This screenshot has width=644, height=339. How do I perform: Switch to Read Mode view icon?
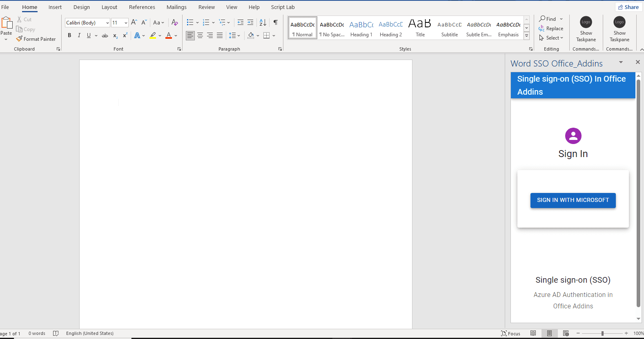click(x=533, y=333)
